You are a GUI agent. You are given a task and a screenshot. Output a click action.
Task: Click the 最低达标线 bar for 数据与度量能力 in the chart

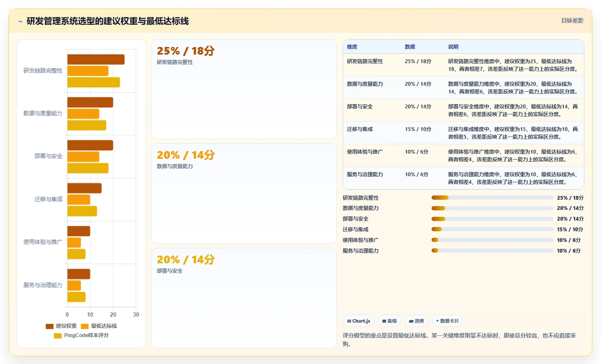pyautogui.click(x=83, y=114)
